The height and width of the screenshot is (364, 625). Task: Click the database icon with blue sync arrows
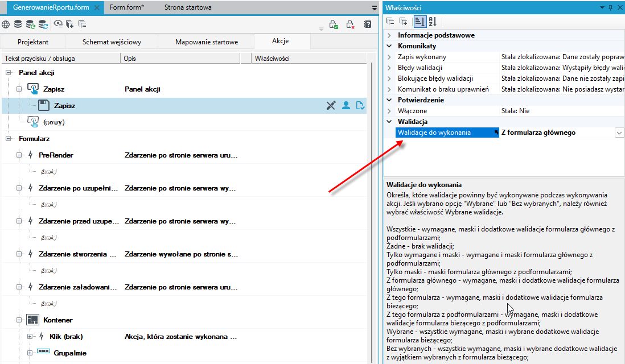pyautogui.click(x=43, y=24)
